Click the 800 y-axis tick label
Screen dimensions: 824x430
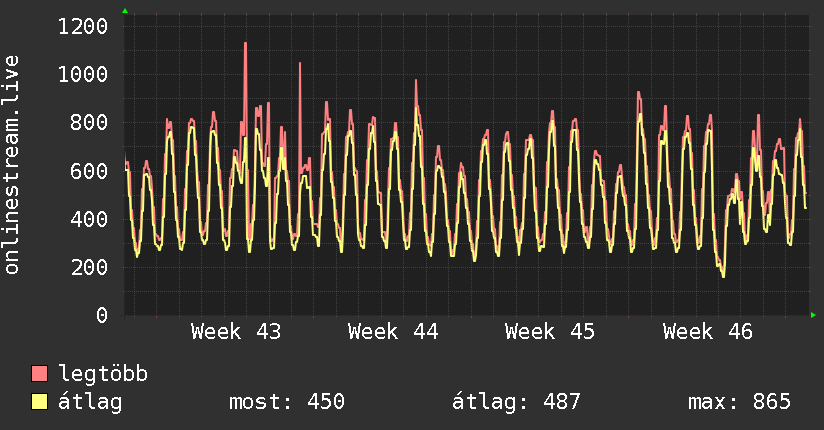[x=89, y=122]
